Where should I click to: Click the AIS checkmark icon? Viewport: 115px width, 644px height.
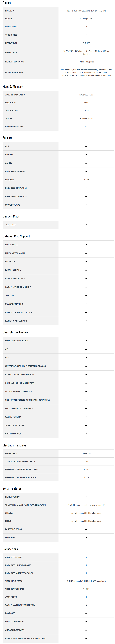(x=86, y=349)
